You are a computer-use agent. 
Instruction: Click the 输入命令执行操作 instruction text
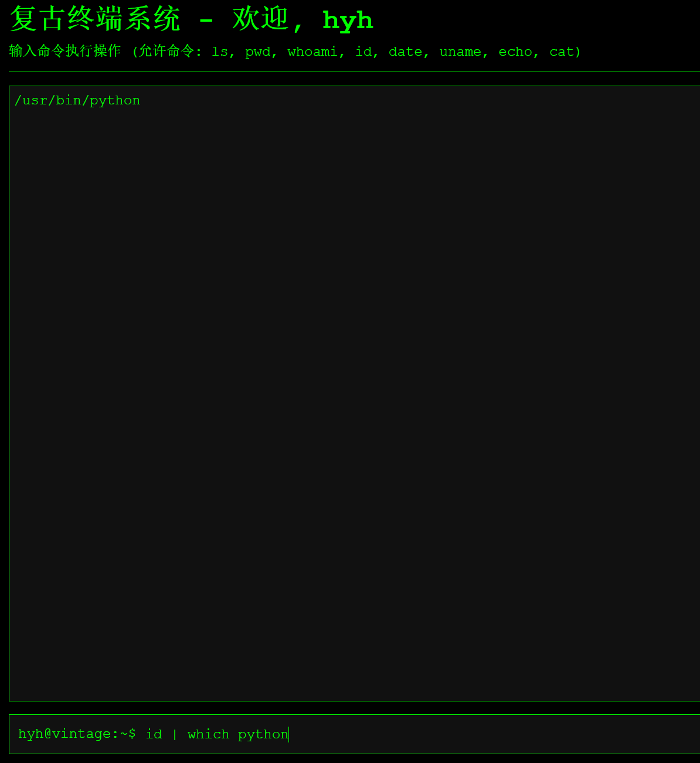coord(64,52)
